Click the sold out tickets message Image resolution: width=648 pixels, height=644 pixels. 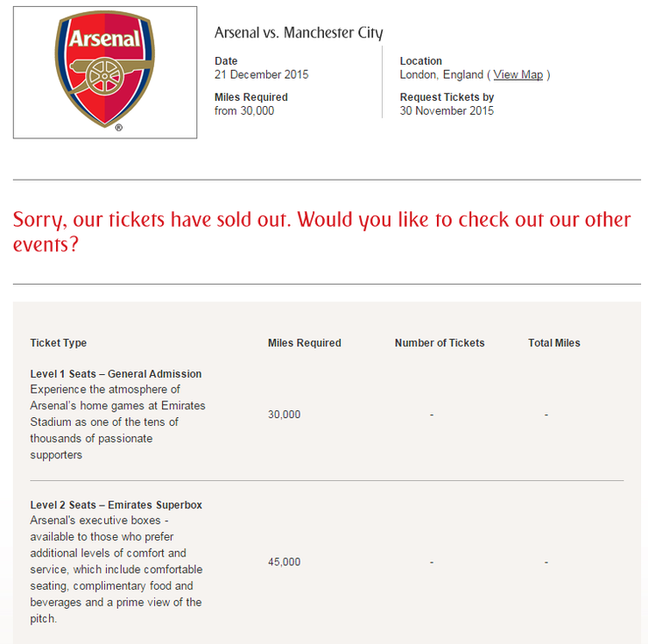(x=322, y=231)
